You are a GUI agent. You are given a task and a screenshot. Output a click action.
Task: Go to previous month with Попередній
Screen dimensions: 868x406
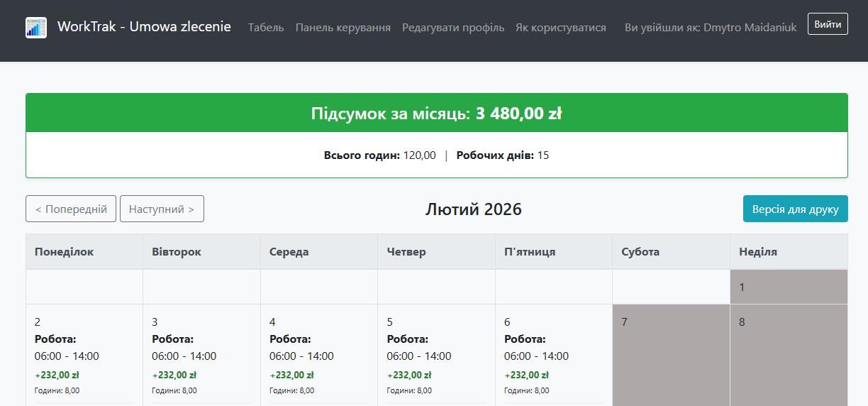pyautogui.click(x=71, y=209)
